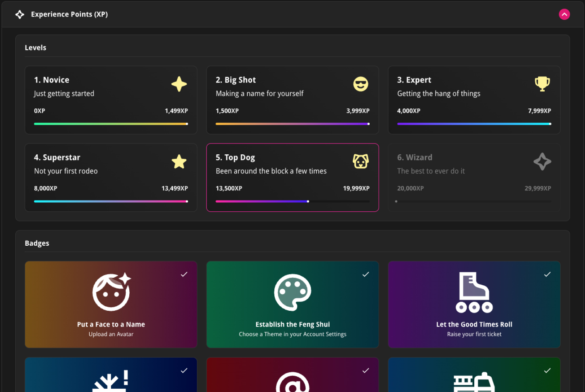
Task: Click the Badges section heading
Action: [x=37, y=243]
